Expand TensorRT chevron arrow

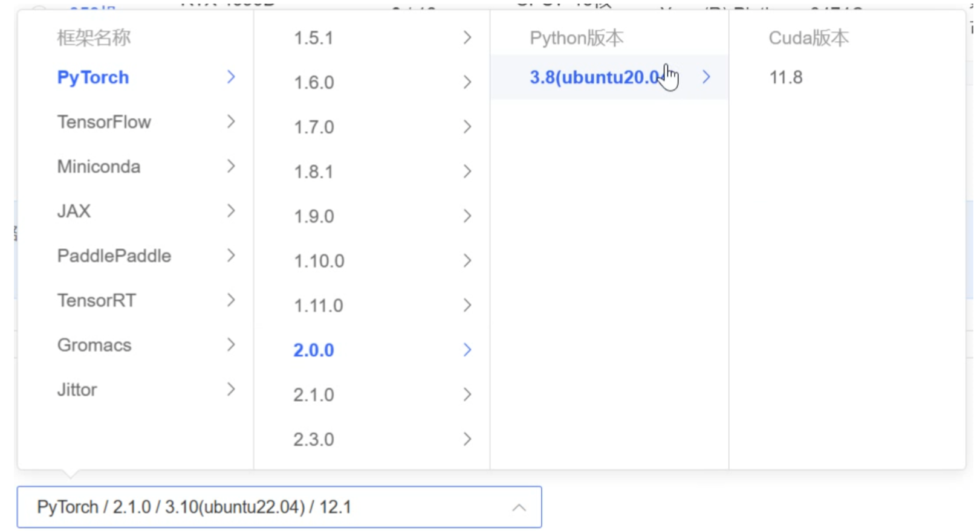[231, 300]
